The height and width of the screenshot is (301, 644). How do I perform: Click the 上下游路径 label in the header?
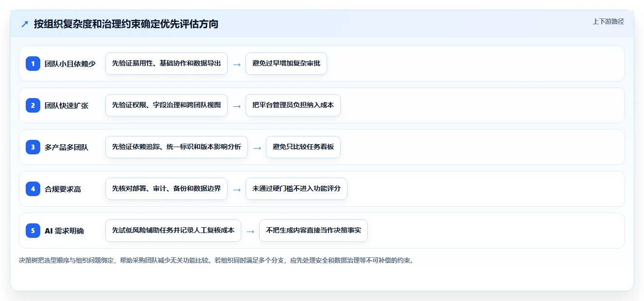pos(608,21)
